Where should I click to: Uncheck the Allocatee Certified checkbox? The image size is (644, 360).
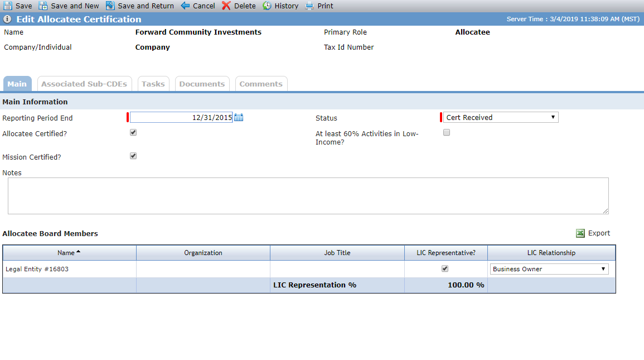[x=133, y=132]
